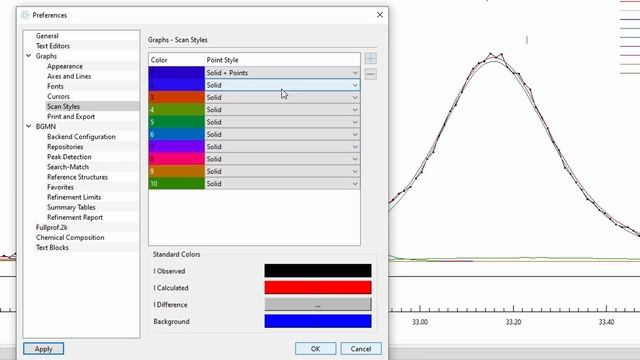Confirm preferences with OK
Image resolution: width=640 pixels, height=360 pixels.
click(316, 349)
